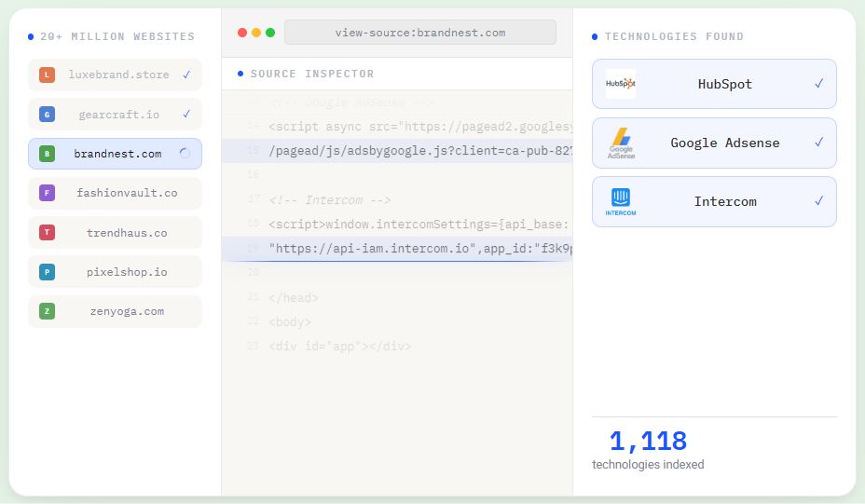Click the HubSpot technology name
The height and width of the screenshot is (504, 865).
tap(725, 85)
